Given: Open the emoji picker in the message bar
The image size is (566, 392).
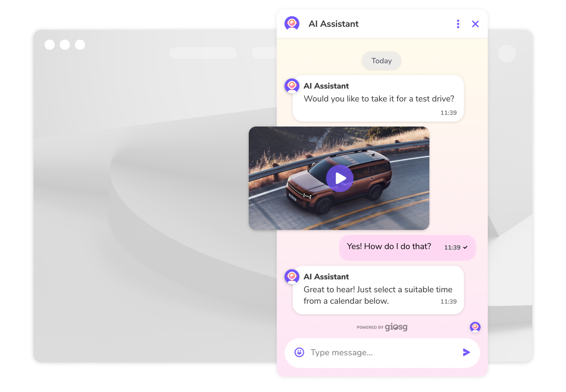Looking at the screenshot, I should coord(299,352).
